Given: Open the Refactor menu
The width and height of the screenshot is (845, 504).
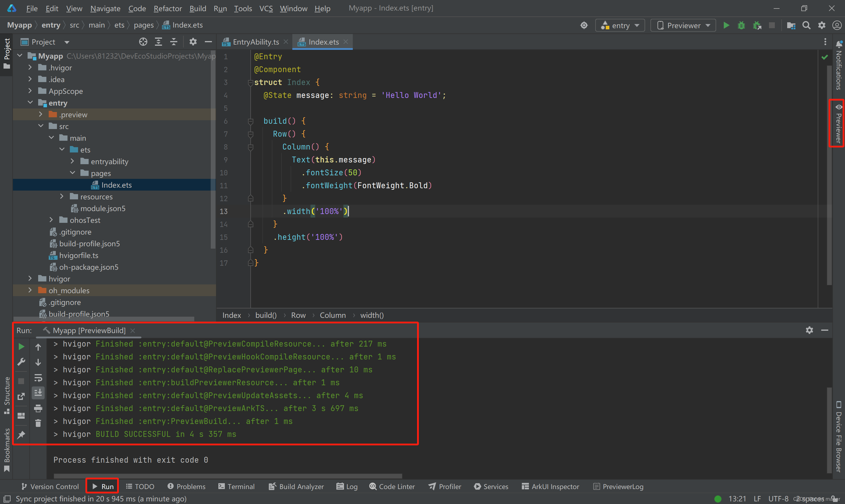Looking at the screenshot, I should click(x=168, y=9).
